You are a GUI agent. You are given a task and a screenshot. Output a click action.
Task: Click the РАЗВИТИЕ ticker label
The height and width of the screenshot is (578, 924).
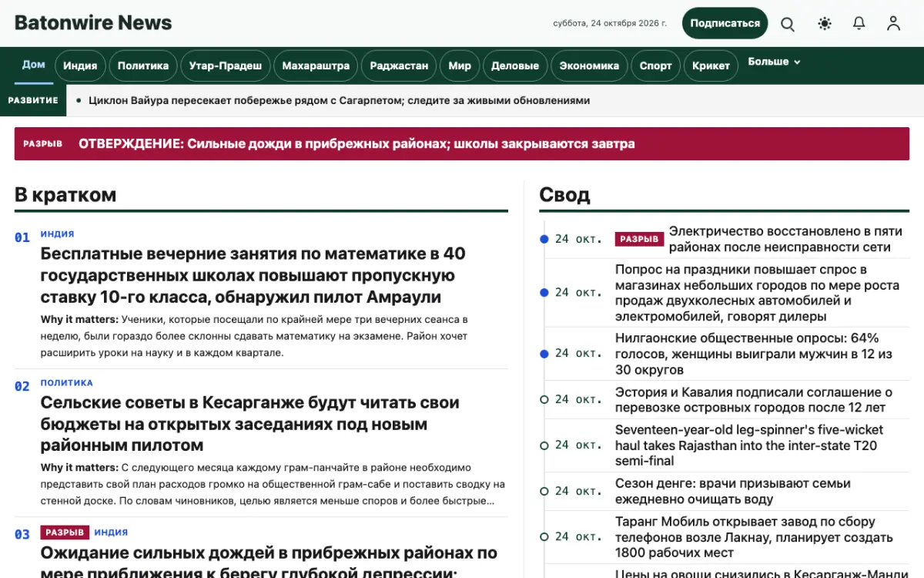[x=33, y=100]
